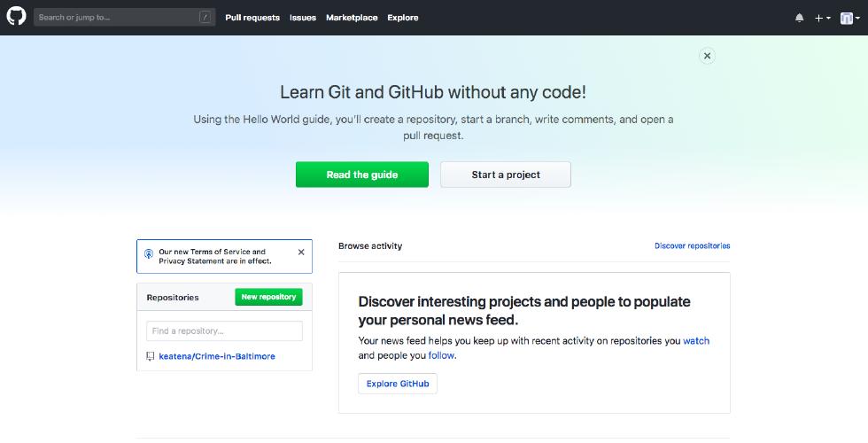Open Marketplace in top nav
The height and width of the screenshot is (443, 868).
[352, 18]
